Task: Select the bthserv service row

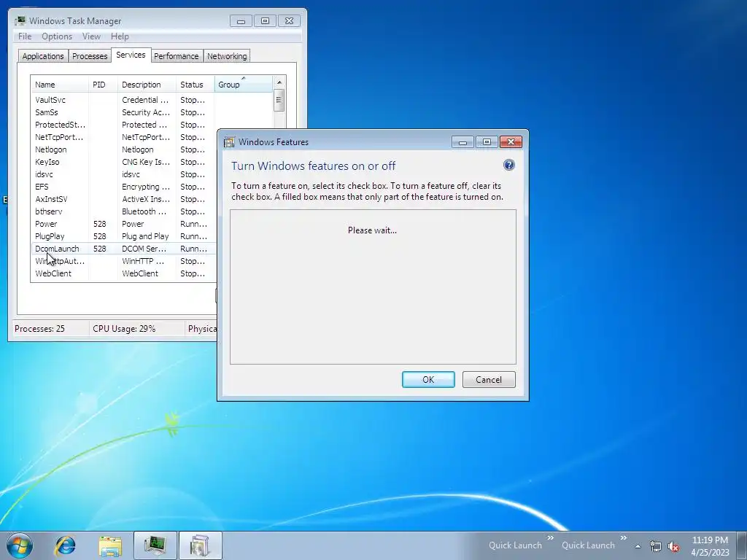Action: coord(124,211)
